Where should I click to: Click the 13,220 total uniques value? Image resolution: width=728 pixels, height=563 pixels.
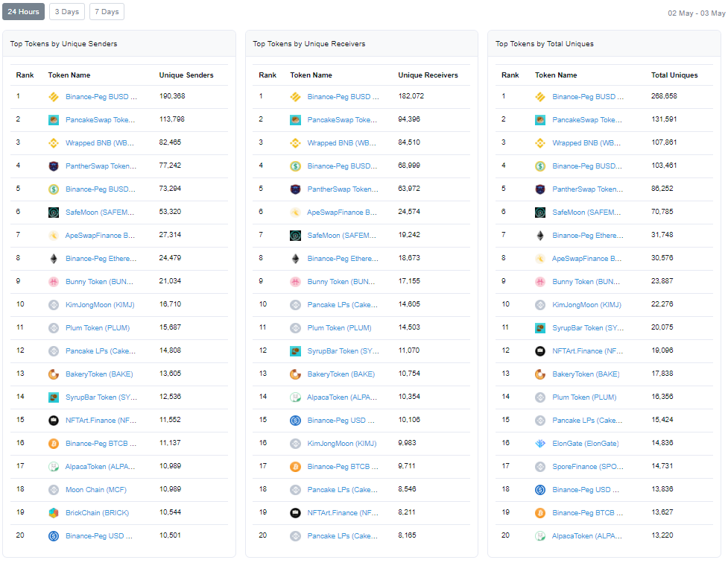[662, 535]
